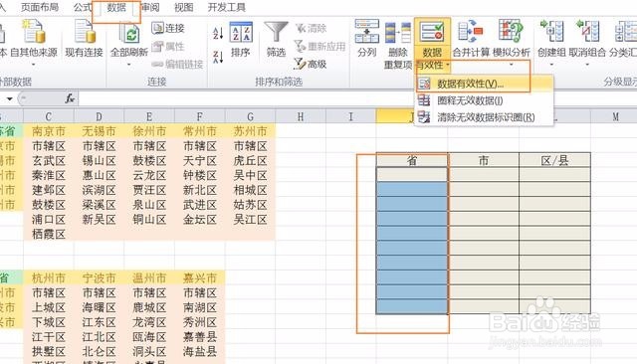
Task: Click the 海盐县 cell
Action: 199,351
